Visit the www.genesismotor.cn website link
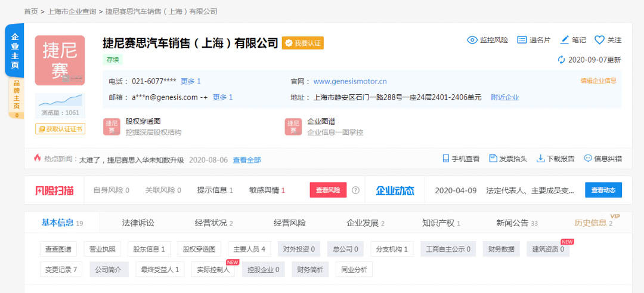 (x=350, y=81)
